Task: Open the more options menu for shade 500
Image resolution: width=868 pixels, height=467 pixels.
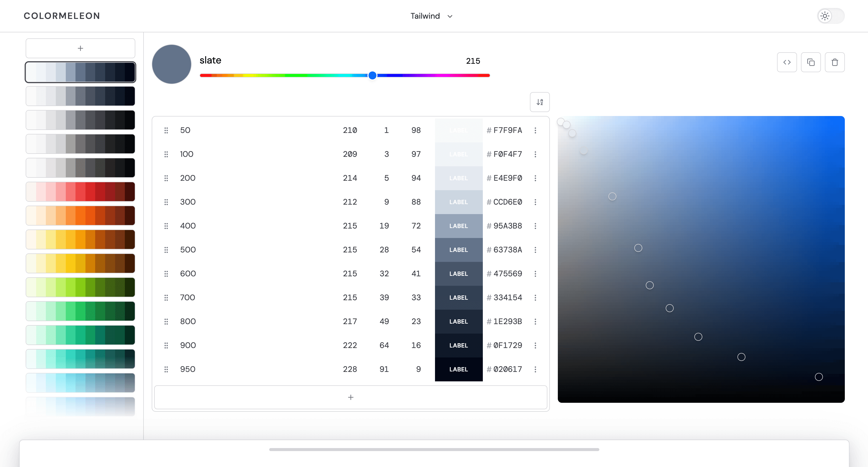Action: (535, 250)
